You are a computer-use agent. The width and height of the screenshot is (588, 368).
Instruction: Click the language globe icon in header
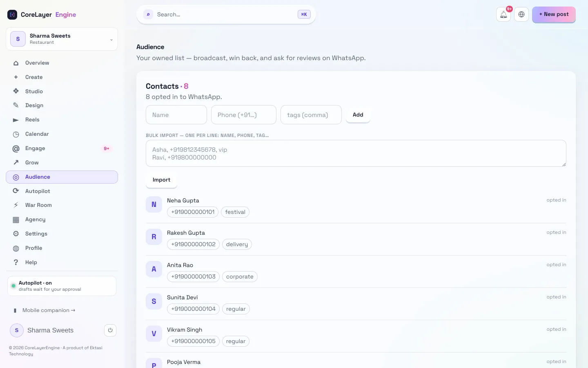point(521,14)
